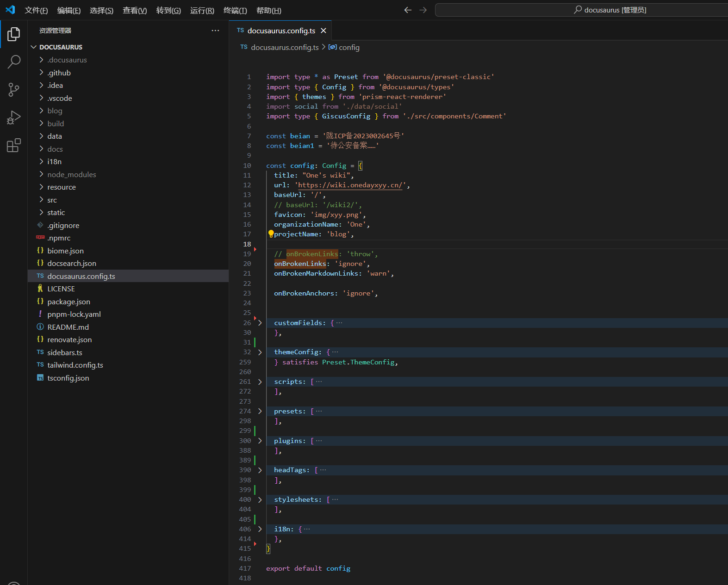Open the Search view in the activity bar
The height and width of the screenshot is (585, 728).
14,62
